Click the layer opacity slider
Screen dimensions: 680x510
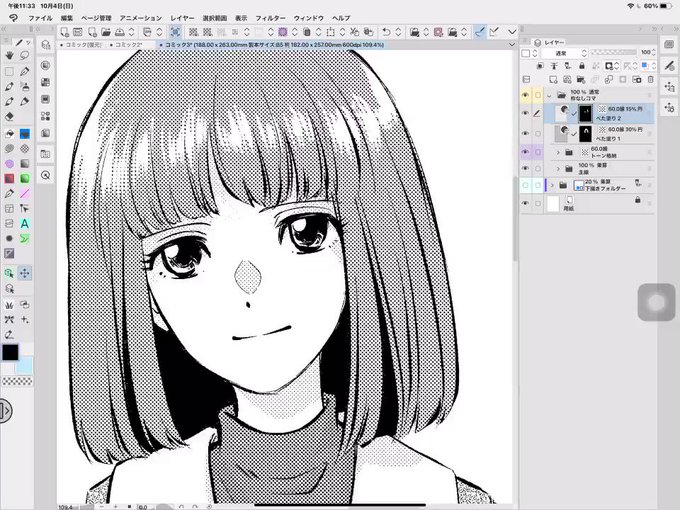click(x=614, y=52)
